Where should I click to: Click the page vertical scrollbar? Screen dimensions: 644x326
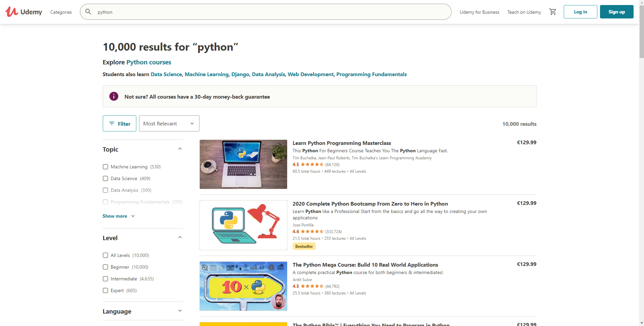click(641, 168)
